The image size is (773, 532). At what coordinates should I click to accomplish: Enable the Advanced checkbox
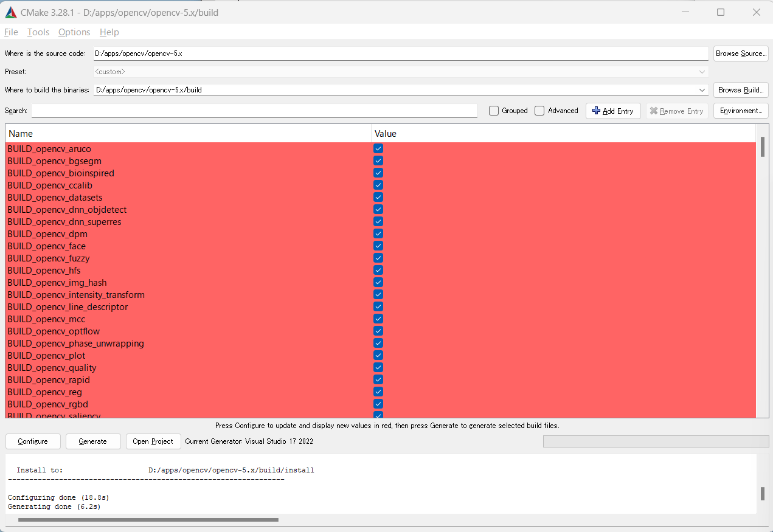click(x=539, y=111)
